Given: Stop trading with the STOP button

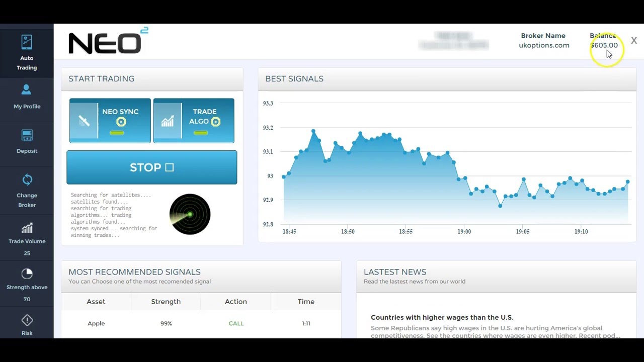Looking at the screenshot, I should (x=152, y=167).
